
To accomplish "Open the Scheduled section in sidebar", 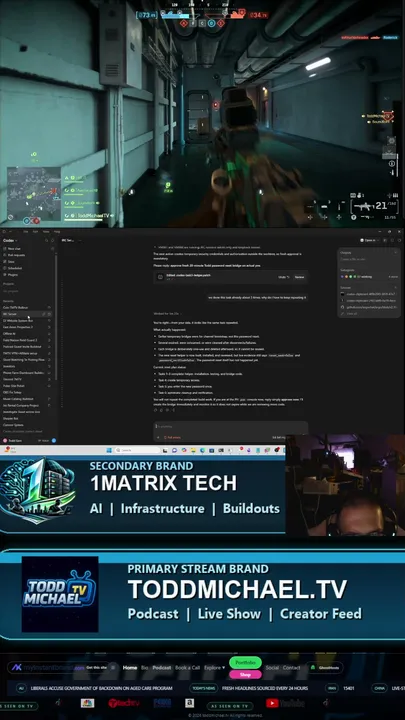I will [12, 268].
